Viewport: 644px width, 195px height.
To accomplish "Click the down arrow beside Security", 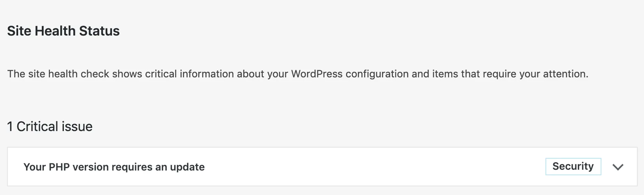I will pyautogui.click(x=618, y=167).
